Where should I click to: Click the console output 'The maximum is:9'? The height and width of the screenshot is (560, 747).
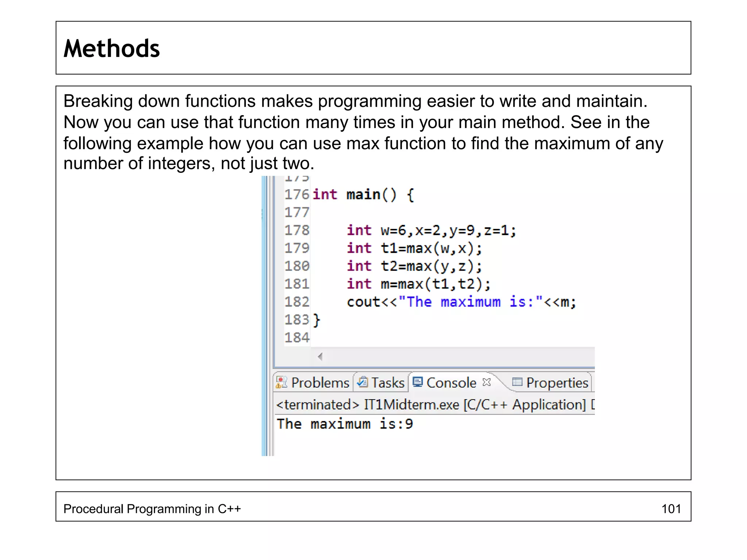click(345, 424)
